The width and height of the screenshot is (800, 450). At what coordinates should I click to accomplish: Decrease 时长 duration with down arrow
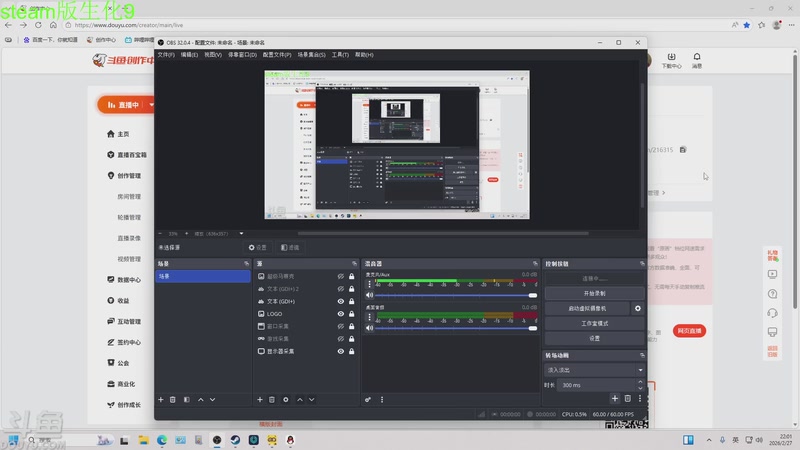pos(640,388)
